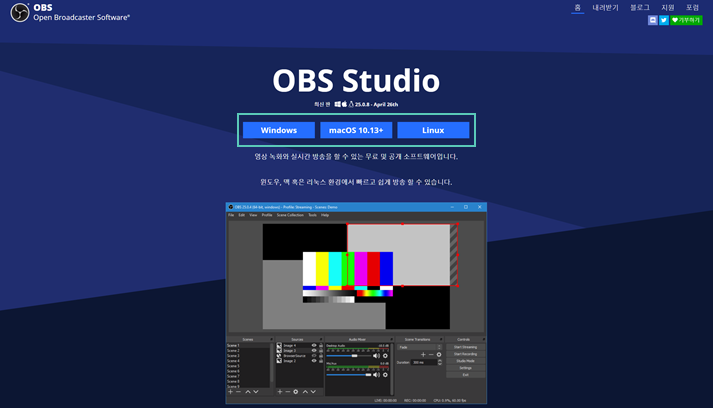Open source properties gear in Sources panel

pos(296,392)
